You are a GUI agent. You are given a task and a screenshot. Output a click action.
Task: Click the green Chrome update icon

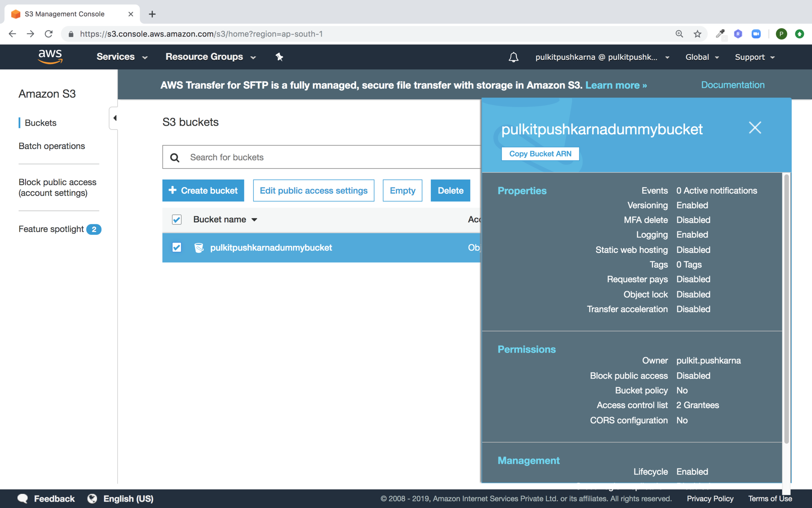point(799,34)
